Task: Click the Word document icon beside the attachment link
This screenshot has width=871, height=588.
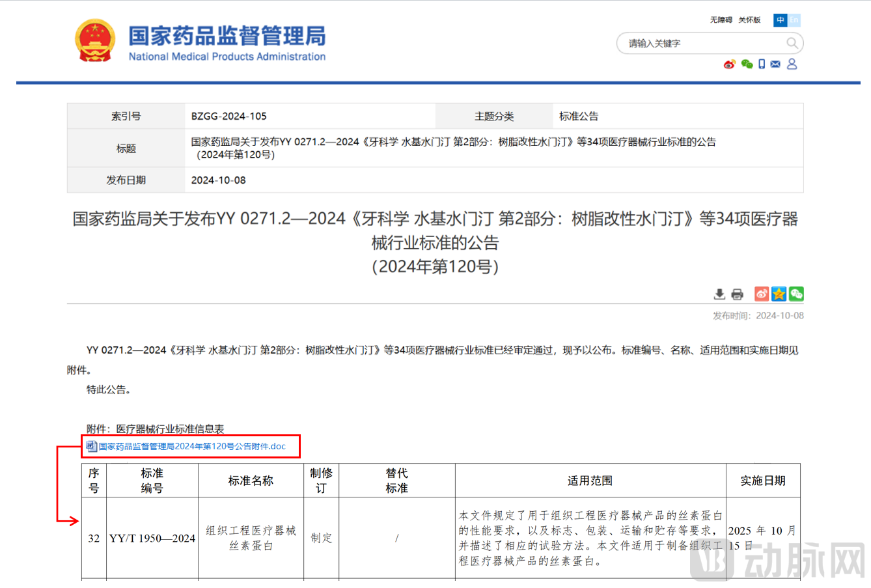Action: 90,445
